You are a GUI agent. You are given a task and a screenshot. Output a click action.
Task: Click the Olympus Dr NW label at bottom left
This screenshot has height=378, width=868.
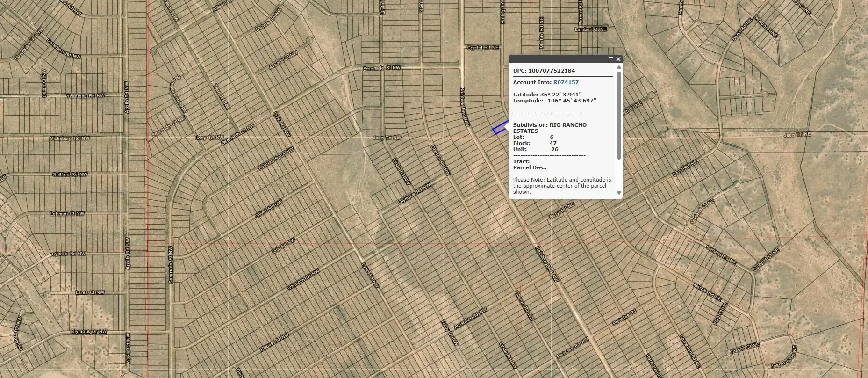[x=88, y=331]
